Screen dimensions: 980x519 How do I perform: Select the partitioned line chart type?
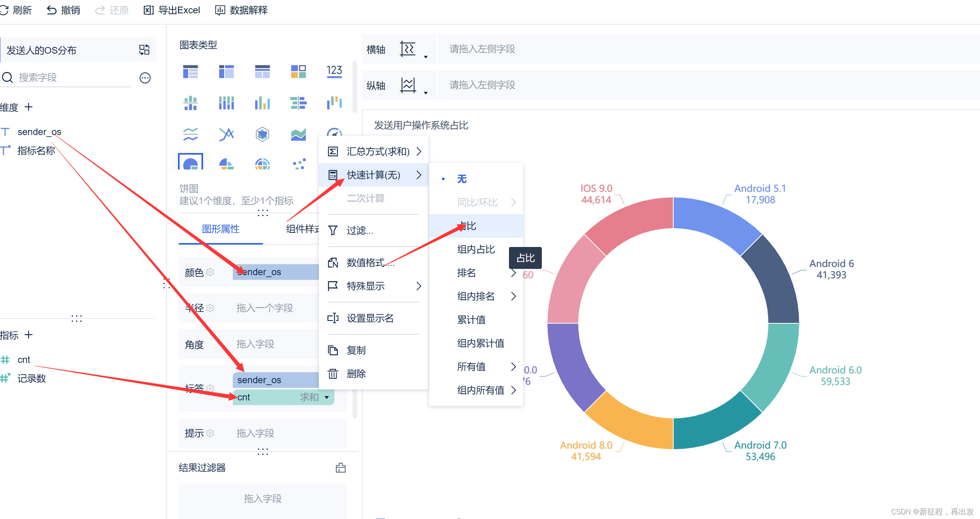click(191, 134)
